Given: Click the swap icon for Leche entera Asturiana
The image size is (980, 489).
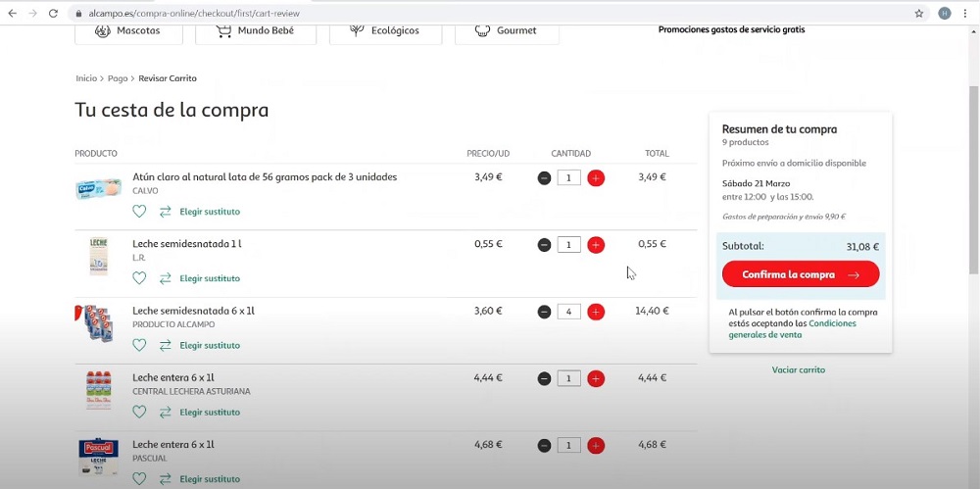Looking at the screenshot, I should (x=165, y=413).
